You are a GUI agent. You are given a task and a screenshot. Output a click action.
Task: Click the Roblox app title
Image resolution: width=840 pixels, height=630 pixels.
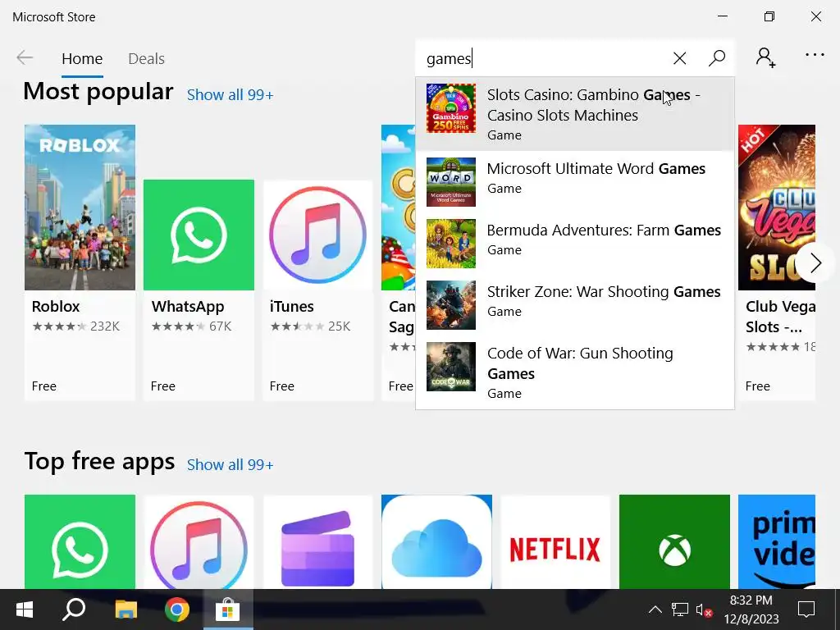[56, 307]
